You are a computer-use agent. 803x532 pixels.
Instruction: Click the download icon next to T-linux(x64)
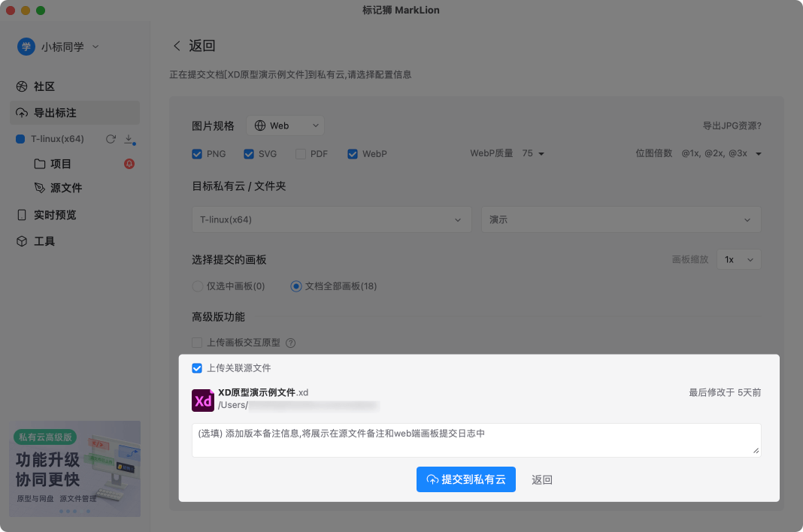point(126,138)
